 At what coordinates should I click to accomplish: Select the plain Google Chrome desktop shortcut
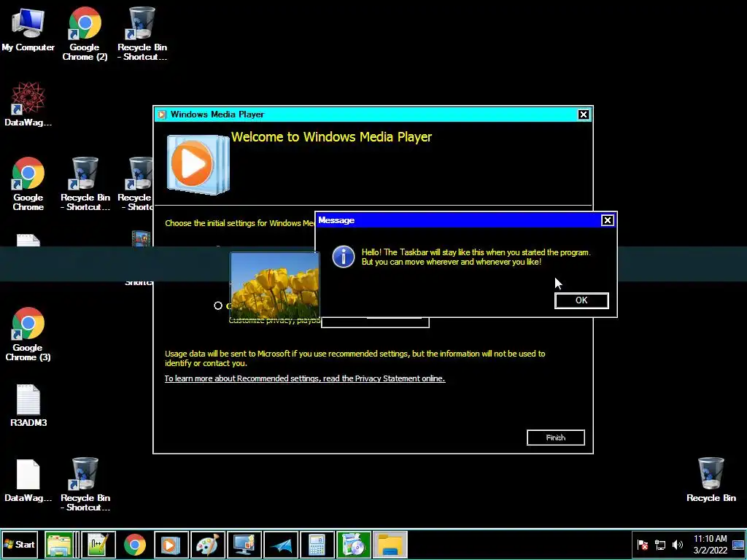(x=28, y=184)
